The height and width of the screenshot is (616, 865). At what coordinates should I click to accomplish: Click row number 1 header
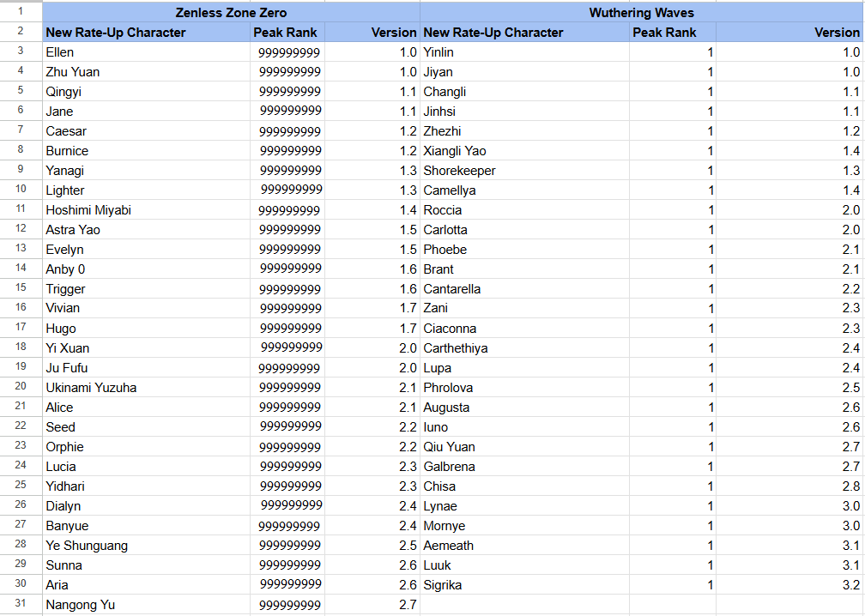[x=21, y=11]
